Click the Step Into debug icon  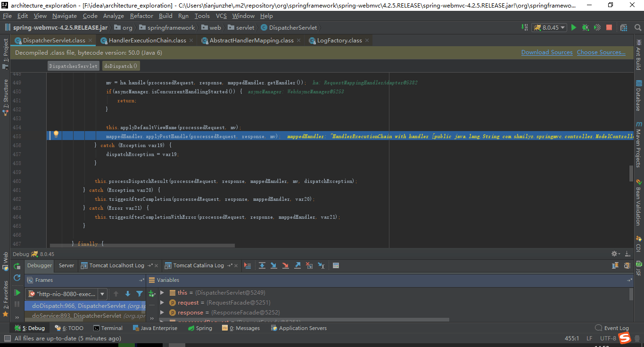tap(273, 265)
